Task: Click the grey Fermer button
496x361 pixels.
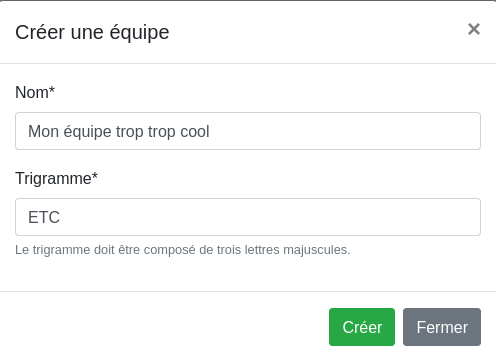Action: click(442, 327)
